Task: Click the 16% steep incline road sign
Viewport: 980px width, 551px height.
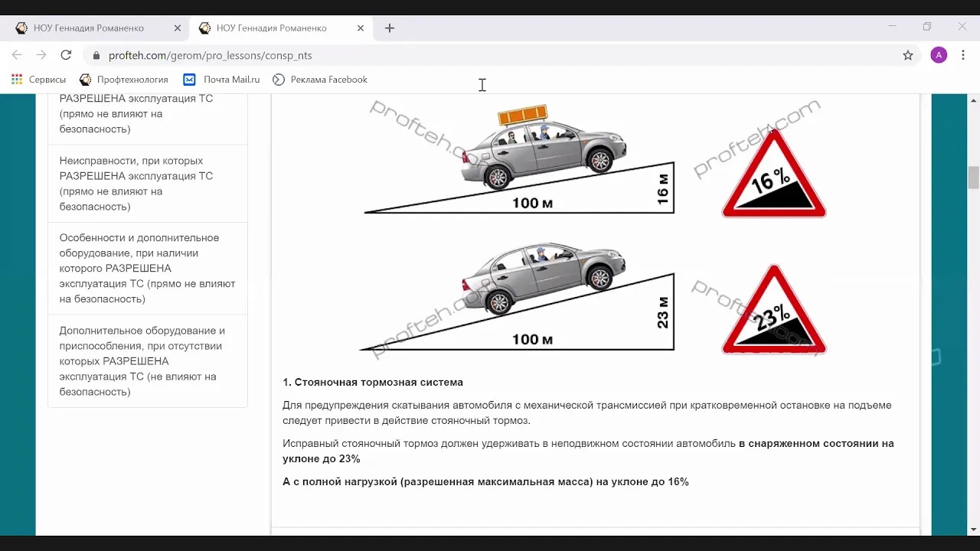Action: point(774,174)
